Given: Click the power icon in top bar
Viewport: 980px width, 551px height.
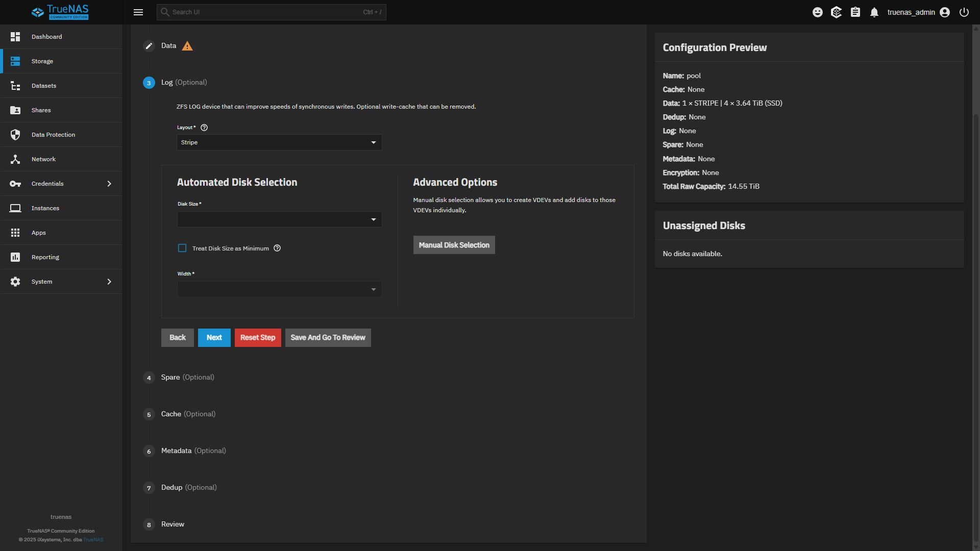Looking at the screenshot, I should (964, 12).
